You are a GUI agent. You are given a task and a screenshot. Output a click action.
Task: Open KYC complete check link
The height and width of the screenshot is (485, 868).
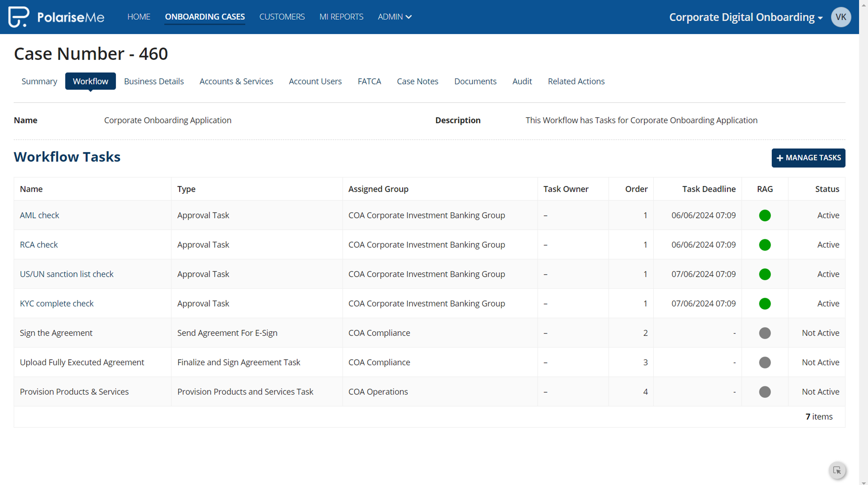[x=57, y=303]
